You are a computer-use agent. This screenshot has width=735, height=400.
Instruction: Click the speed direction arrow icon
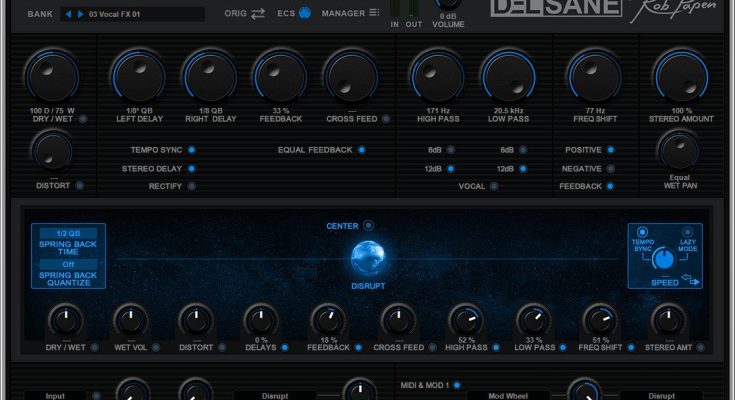687,282
